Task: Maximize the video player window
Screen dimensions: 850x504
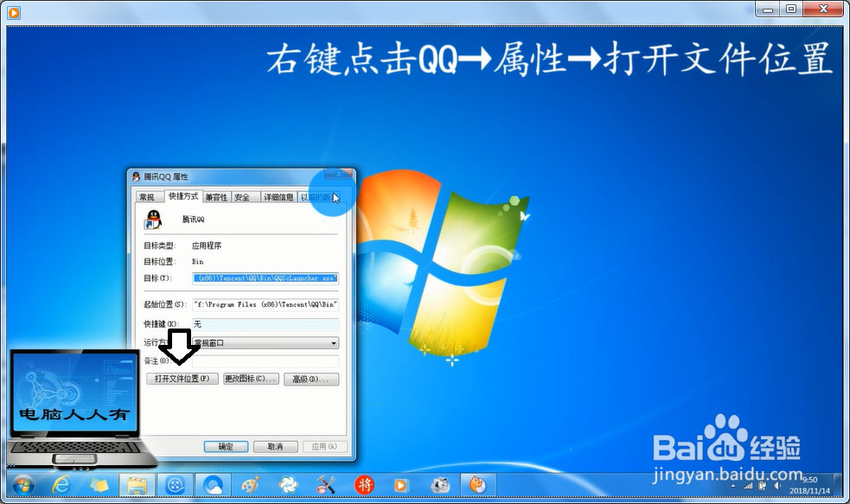Action: coord(791,9)
